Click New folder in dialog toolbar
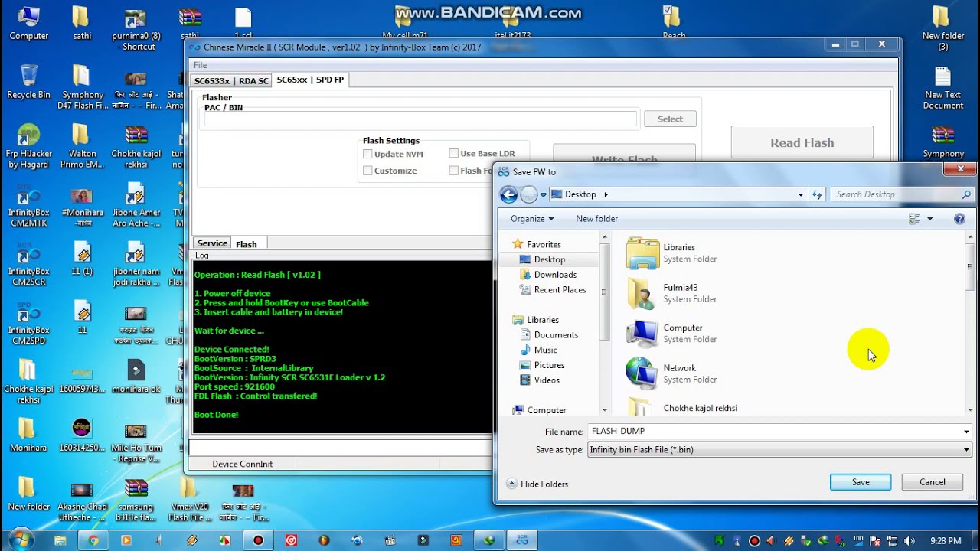The image size is (980, 551). (596, 219)
